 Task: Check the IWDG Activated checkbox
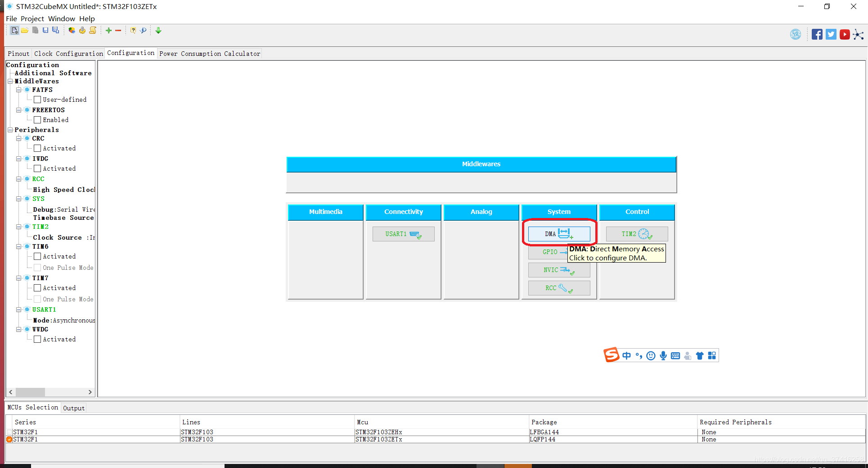coord(37,168)
